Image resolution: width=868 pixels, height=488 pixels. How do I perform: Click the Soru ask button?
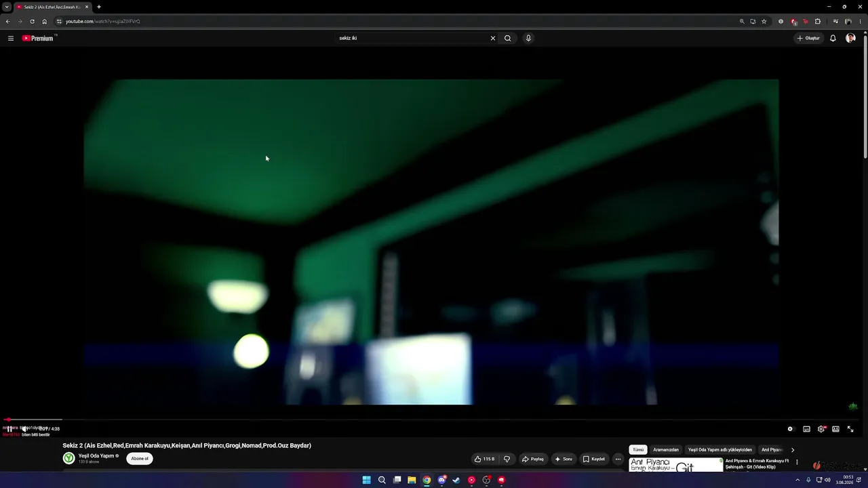[x=564, y=459]
